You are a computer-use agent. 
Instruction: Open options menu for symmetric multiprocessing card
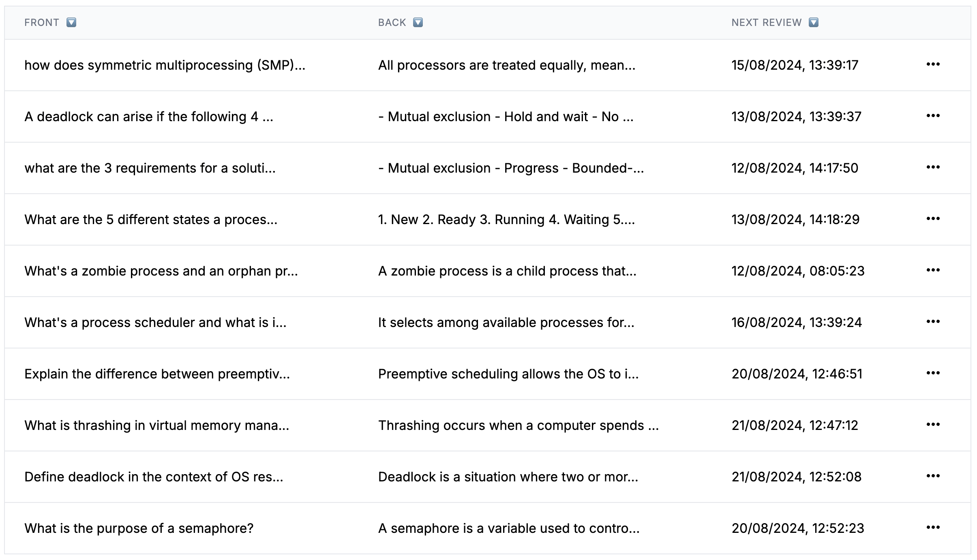tap(933, 64)
